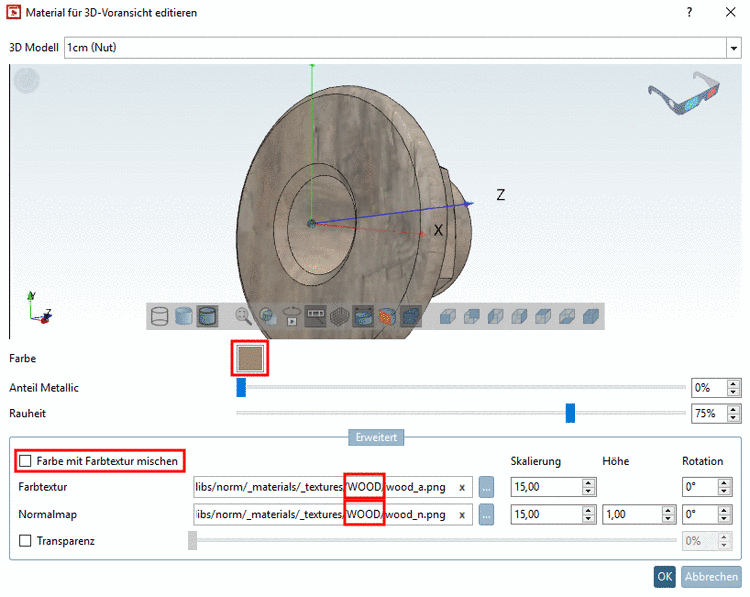Increase Anteil Metallic percentage with up arrow
The width and height of the screenshot is (750, 597).
pos(733,384)
